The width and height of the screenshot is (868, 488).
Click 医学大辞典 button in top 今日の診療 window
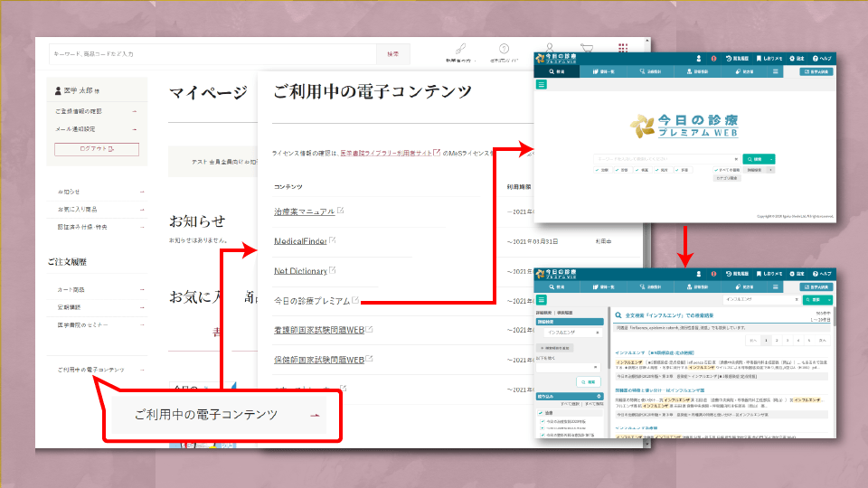(816, 71)
